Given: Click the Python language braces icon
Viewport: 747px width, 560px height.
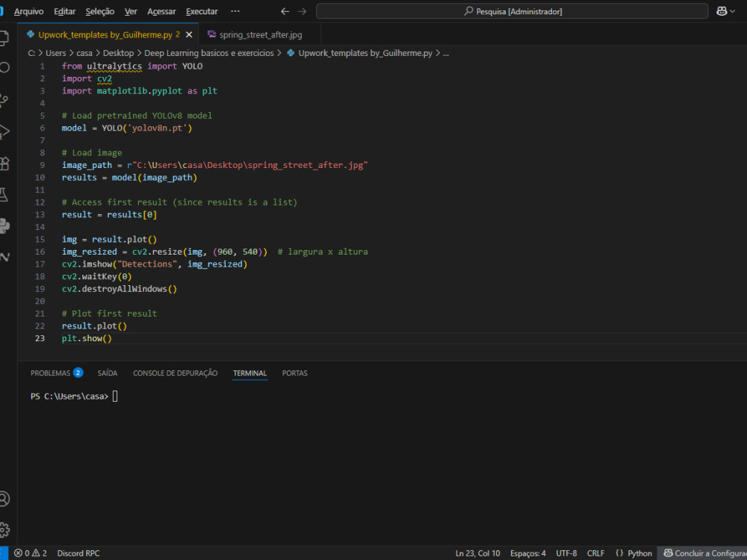Looking at the screenshot, I should coord(619,553).
